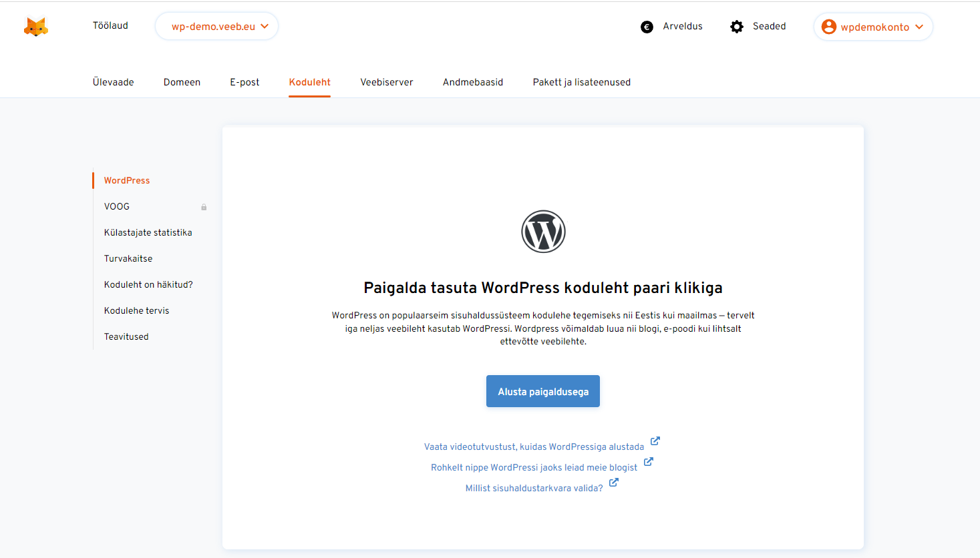Viewport: 980px width, 558px height.
Task: Expand the wpdemokonto account menu
Action: 873,27
